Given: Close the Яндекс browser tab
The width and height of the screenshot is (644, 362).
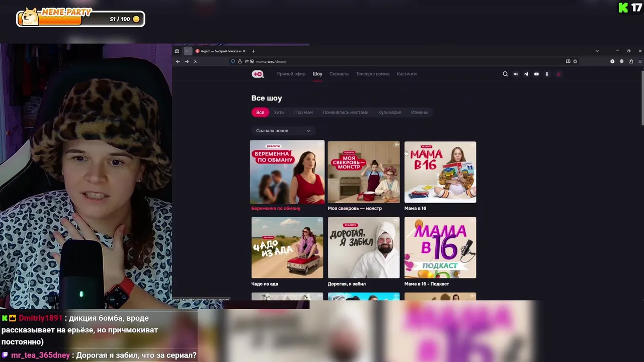Looking at the screenshot, I should (244, 51).
